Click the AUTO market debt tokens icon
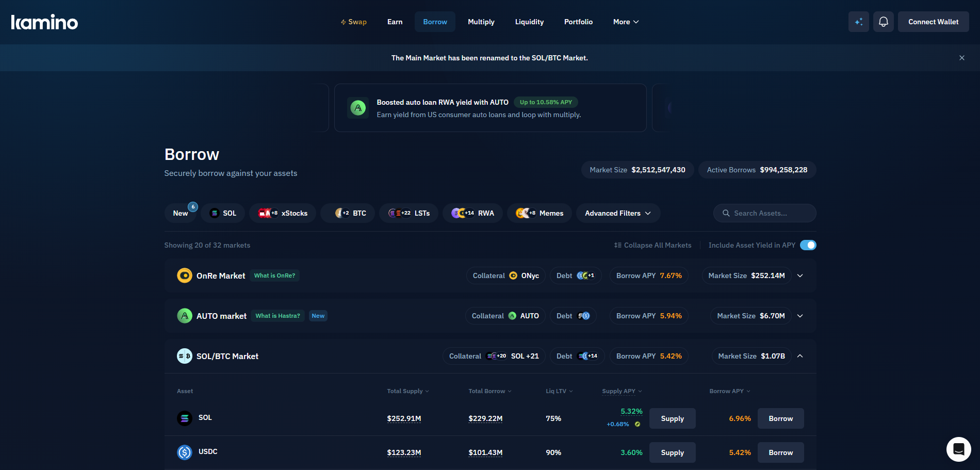This screenshot has width=980, height=470. tap(584, 316)
